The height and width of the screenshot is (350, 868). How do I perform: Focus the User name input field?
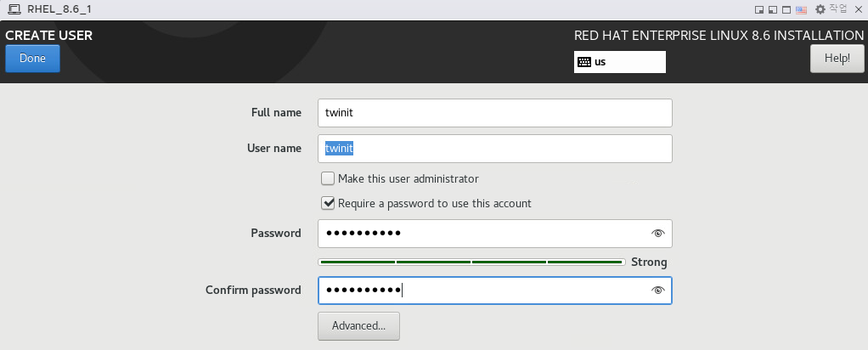point(495,148)
